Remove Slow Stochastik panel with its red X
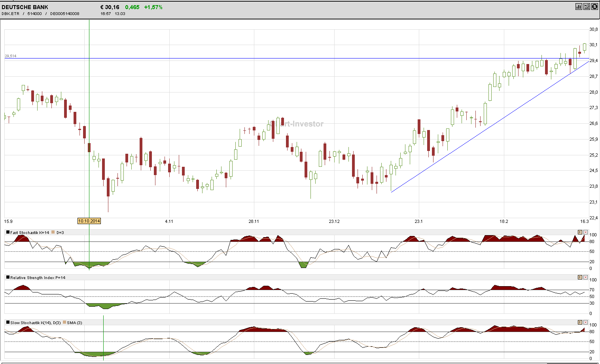This screenshot has height=364, width=600. click(586, 322)
